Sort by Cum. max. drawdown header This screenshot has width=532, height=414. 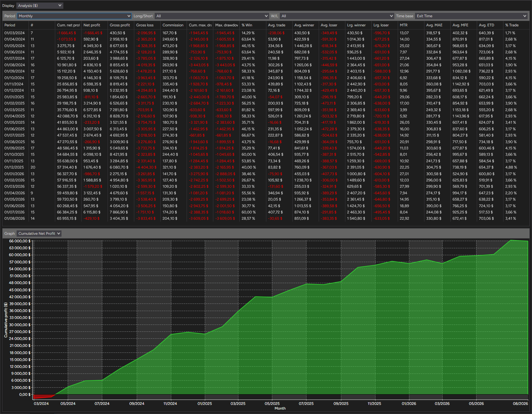pyautogui.click(x=200, y=25)
